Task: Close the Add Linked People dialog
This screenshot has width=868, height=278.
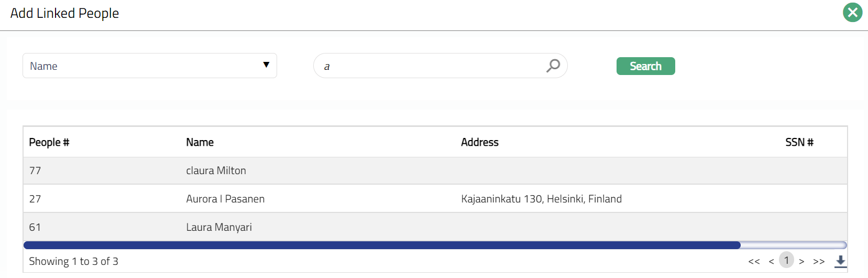Action: click(x=852, y=13)
